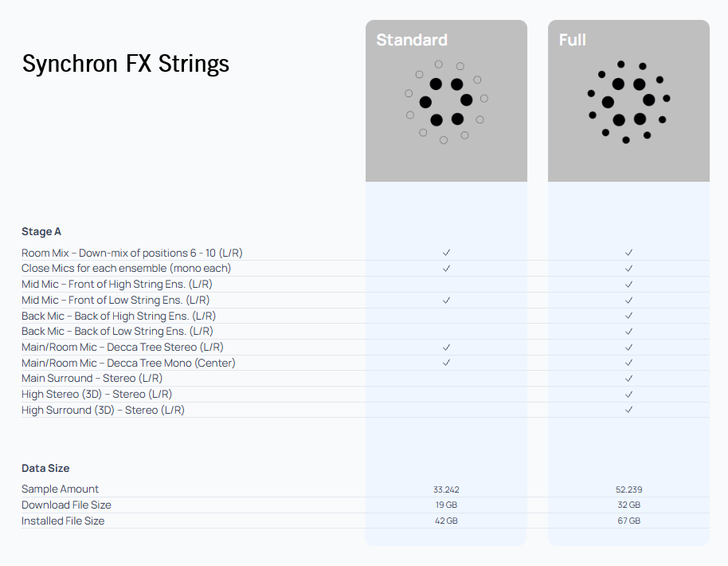Screen dimensions: 728x566
Task: Click the Full installed file size 67 GB
Action: (629, 521)
